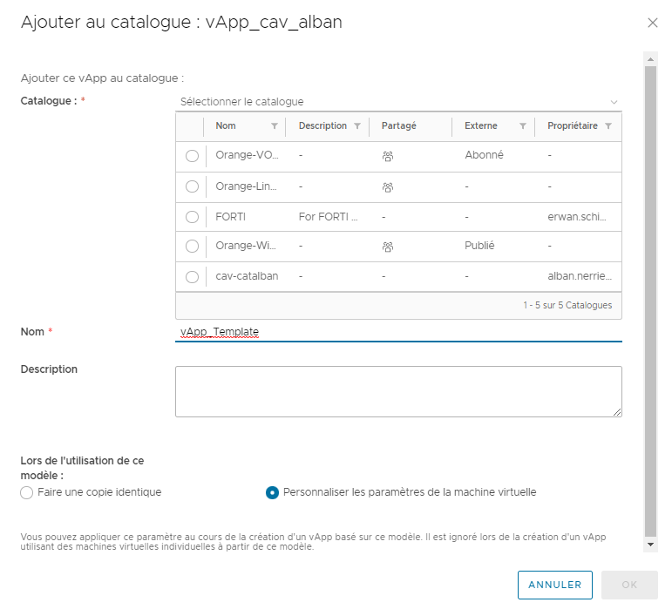Sort by Externe column header
The image size is (672, 616).
point(481,126)
